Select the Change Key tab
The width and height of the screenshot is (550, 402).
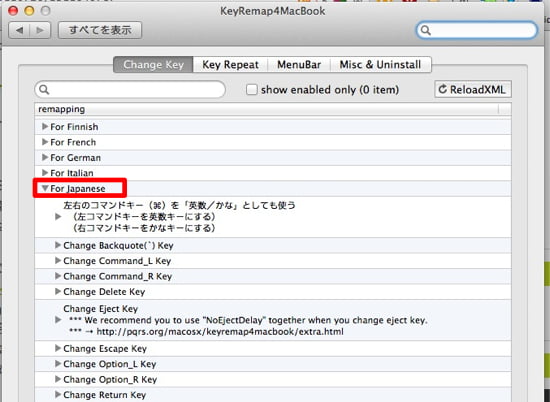tap(153, 65)
